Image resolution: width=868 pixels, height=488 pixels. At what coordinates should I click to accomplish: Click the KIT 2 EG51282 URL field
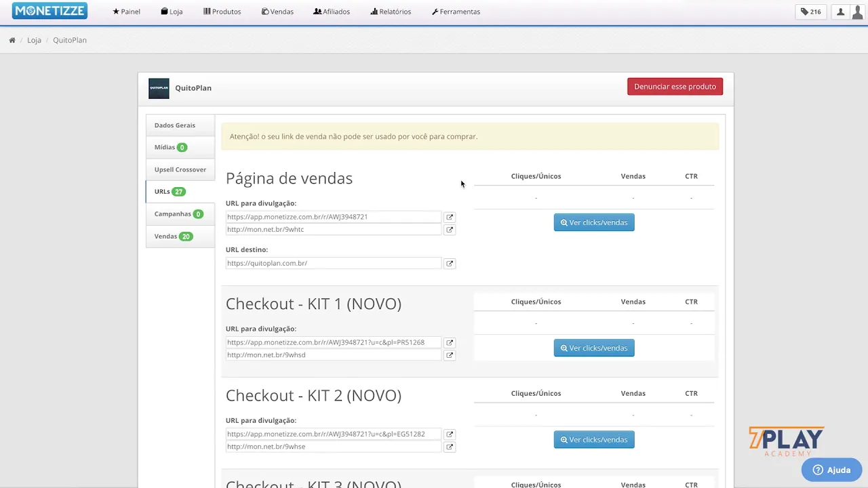(x=333, y=434)
